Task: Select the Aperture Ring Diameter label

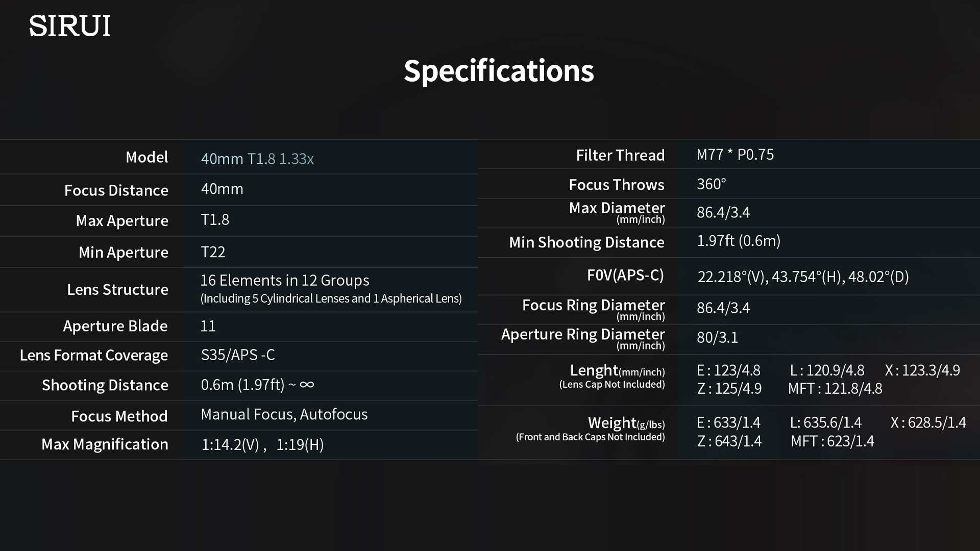Action: coord(583,335)
